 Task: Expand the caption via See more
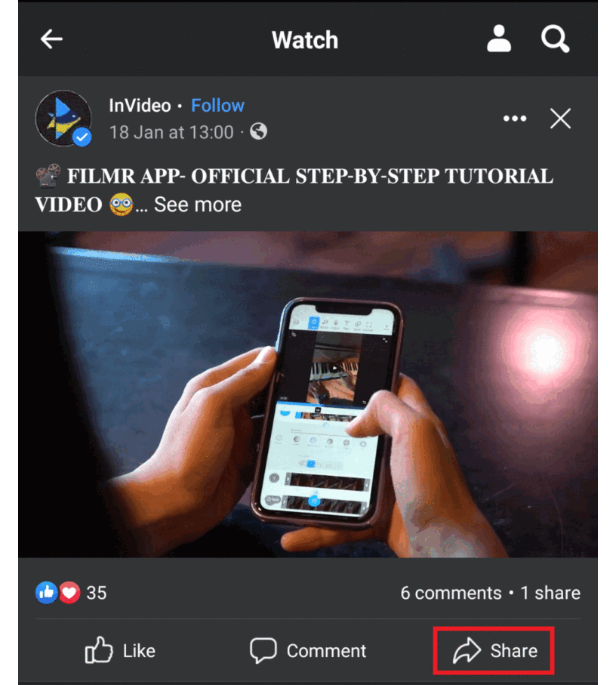pyautogui.click(x=197, y=205)
